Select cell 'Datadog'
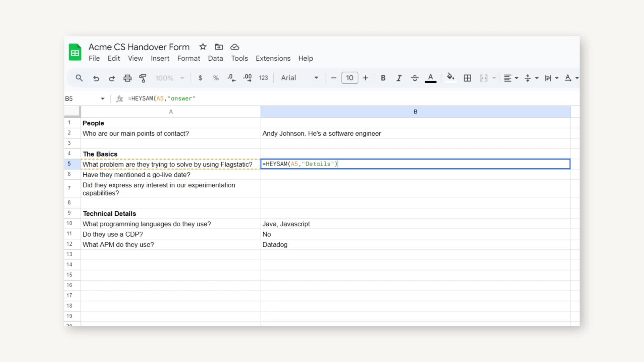Screen dimensions: 644x362 pos(415,245)
